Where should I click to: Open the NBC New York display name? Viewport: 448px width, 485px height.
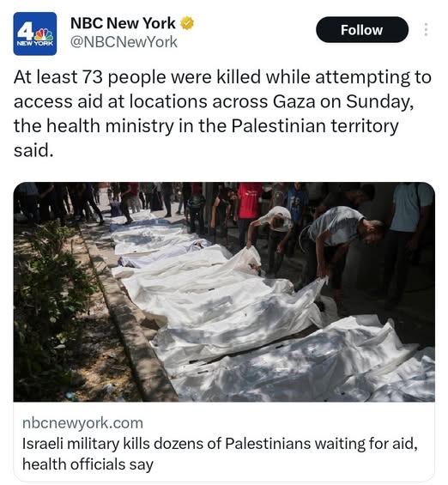pos(123,23)
